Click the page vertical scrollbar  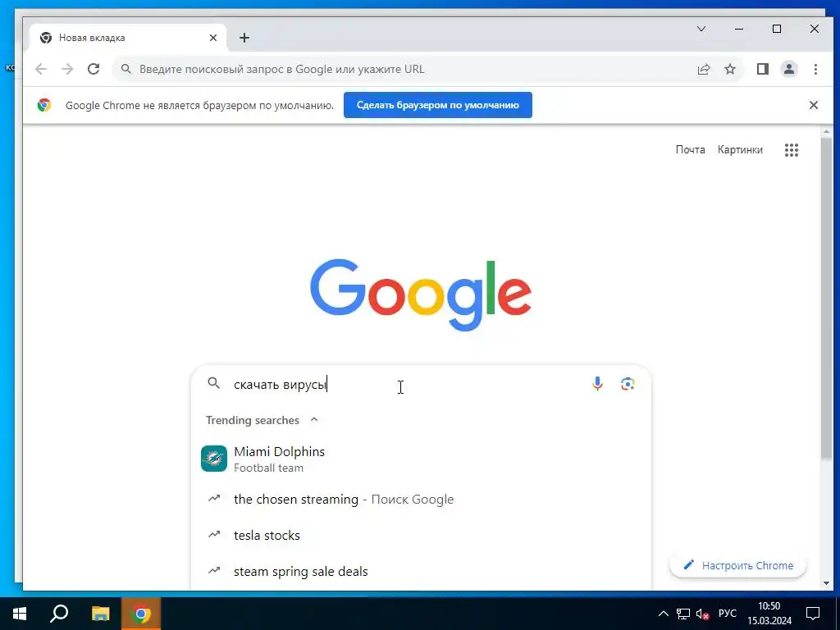point(825,297)
